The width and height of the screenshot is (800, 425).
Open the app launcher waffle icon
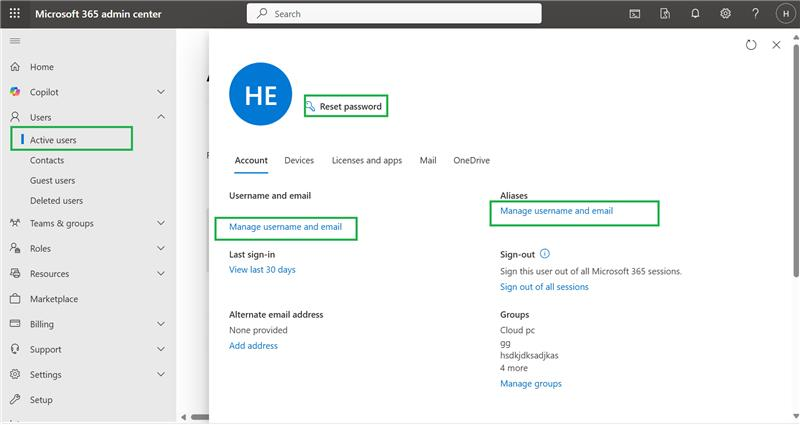(x=15, y=13)
